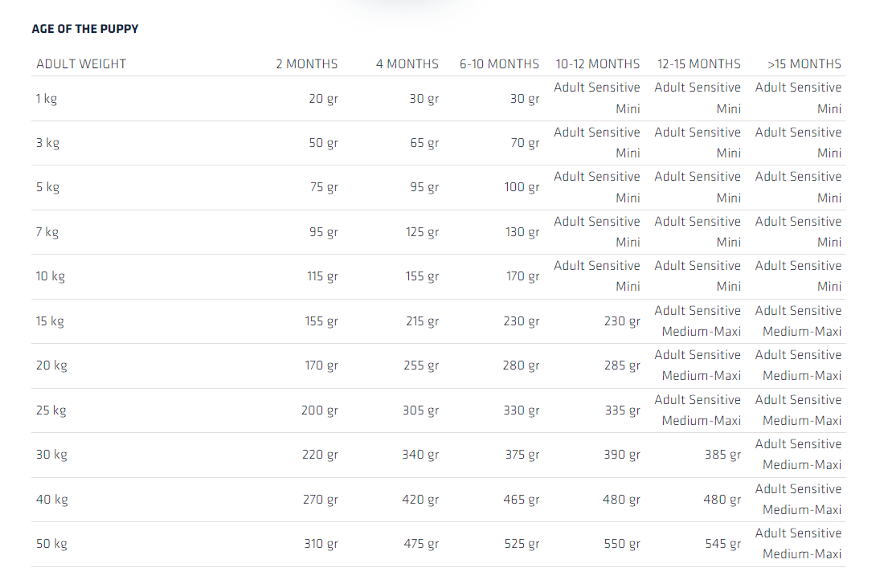This screenshot has width=888, height=588.
Task: Click the "12-15 MONTHS" column header
Action: (x=699, y=64)
